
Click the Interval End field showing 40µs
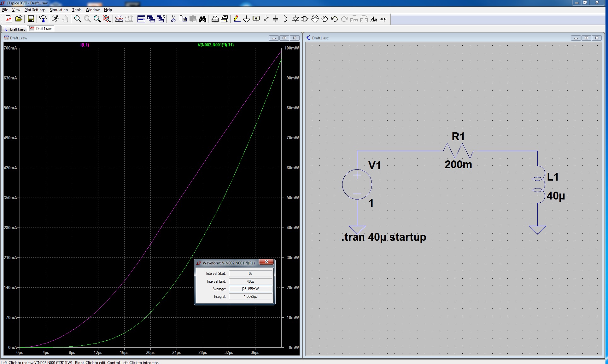coord(250,281)
